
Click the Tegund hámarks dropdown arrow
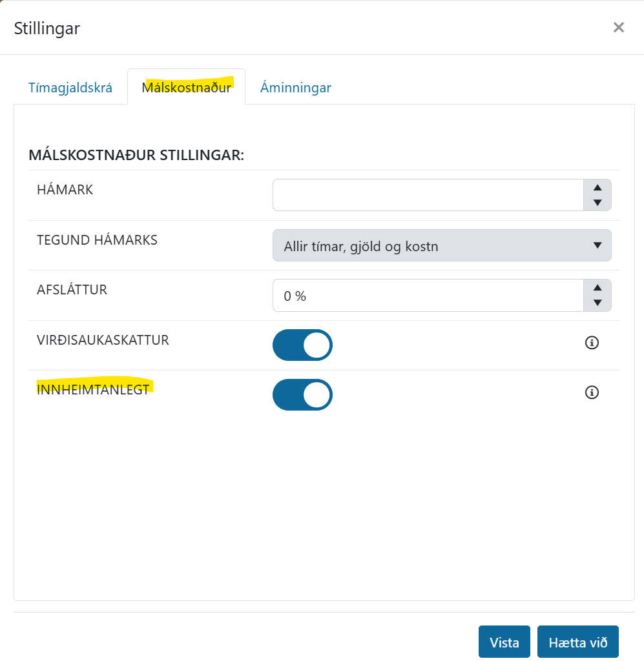(597, 245)
